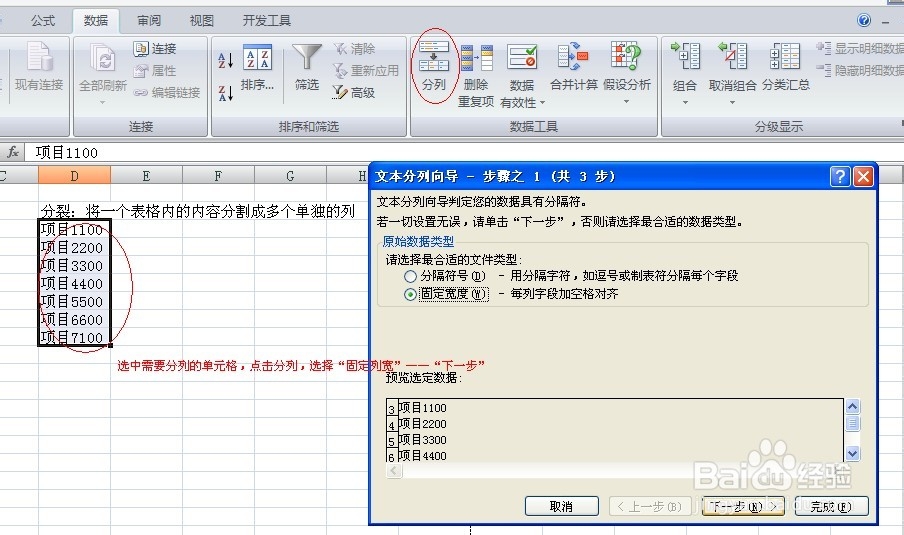
Task: Close the text-to-columns wizard dialog
Action: [863, 176]
